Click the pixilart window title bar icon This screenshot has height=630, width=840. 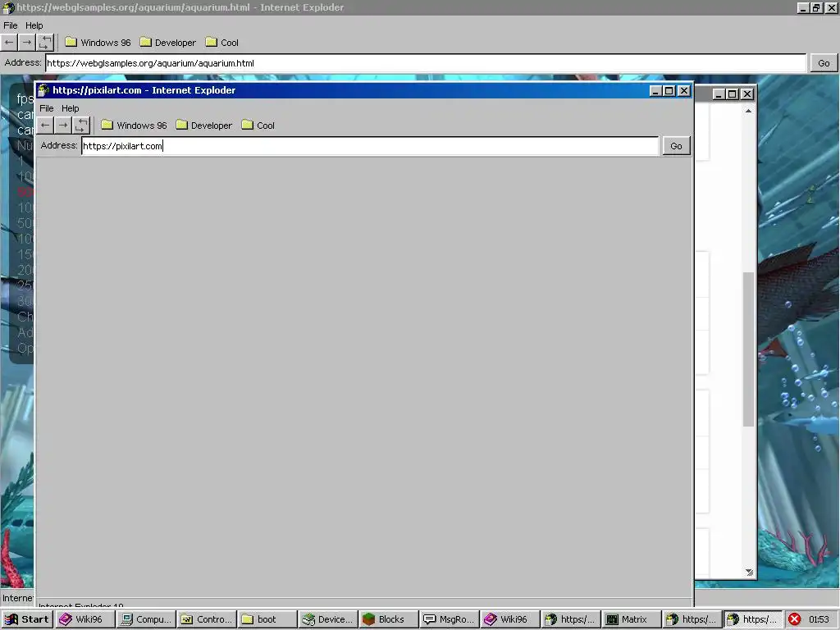click(x=43, y=90)
